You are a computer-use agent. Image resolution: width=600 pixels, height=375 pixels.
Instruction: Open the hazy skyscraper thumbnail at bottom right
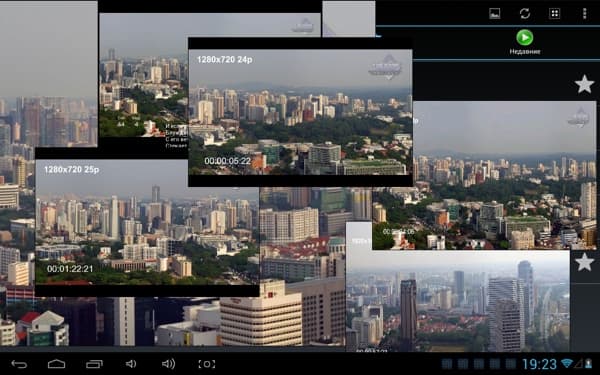coord(458,300)
